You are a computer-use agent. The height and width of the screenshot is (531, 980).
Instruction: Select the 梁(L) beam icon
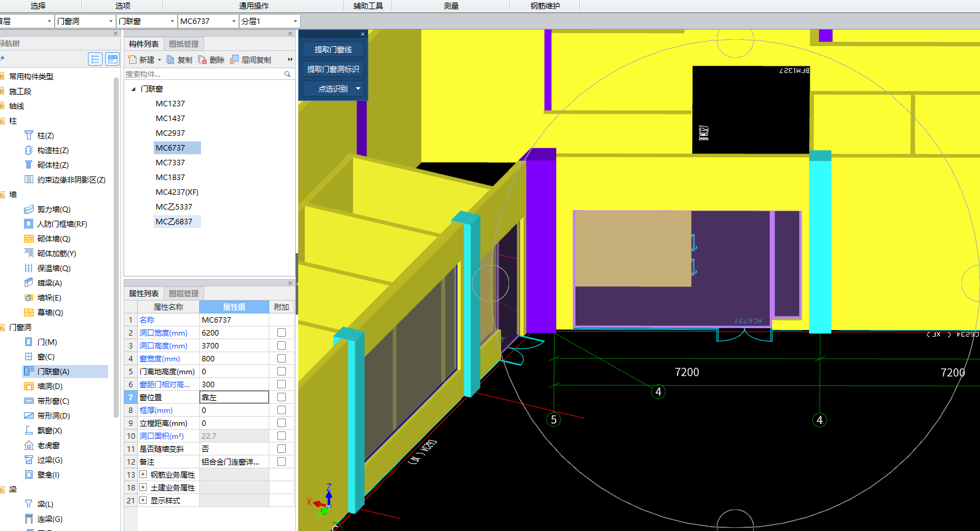28,504
